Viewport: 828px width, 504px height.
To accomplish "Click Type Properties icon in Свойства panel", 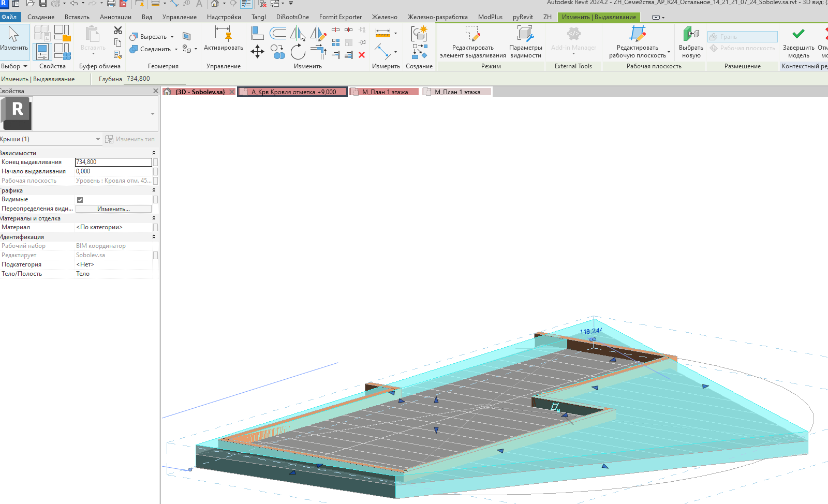I will (x=42, y=33).
